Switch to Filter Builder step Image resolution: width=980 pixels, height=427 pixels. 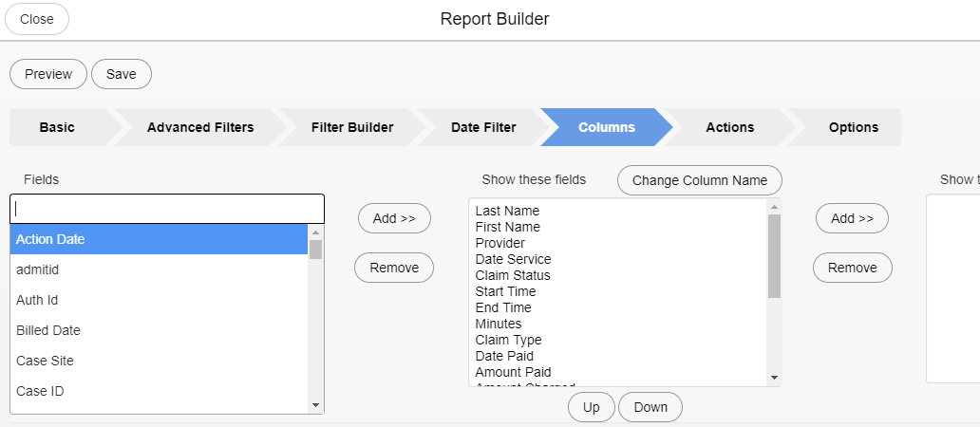[x=351, y=127]
